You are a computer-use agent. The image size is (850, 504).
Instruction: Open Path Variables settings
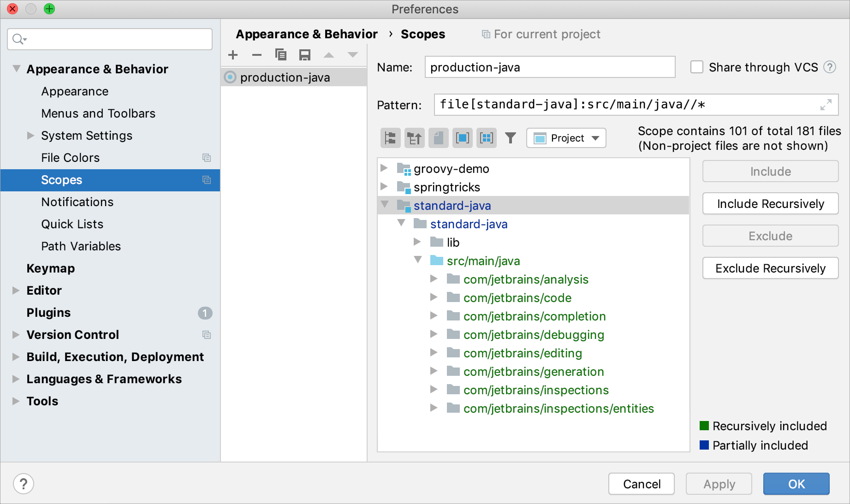(81, 246)
